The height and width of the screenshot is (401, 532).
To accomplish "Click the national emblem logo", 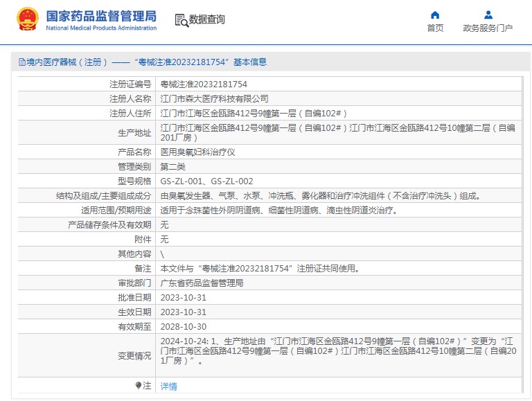I will coord(28,19).
